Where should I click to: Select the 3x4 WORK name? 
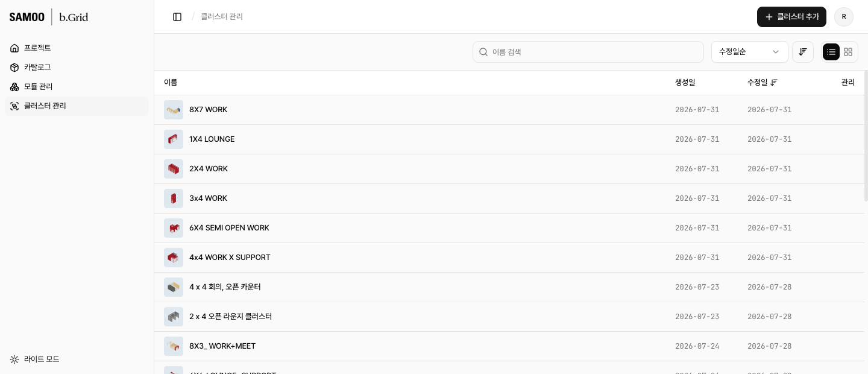tap(209, 198)
